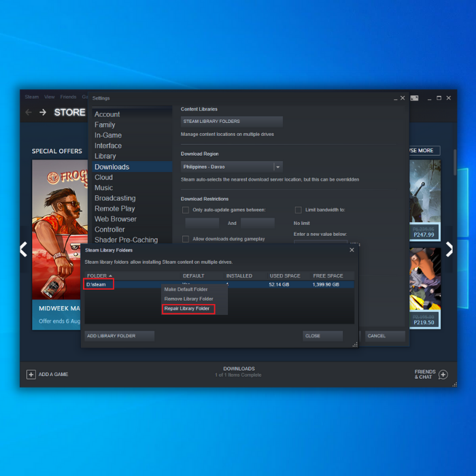Viewport: 476px width, 476px height.
Task: Click the FREE SPACE column header
Action: coord(328,275)
